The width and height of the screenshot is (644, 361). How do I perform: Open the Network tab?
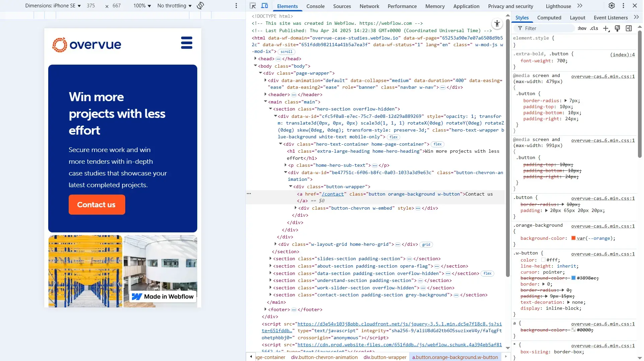369,6
